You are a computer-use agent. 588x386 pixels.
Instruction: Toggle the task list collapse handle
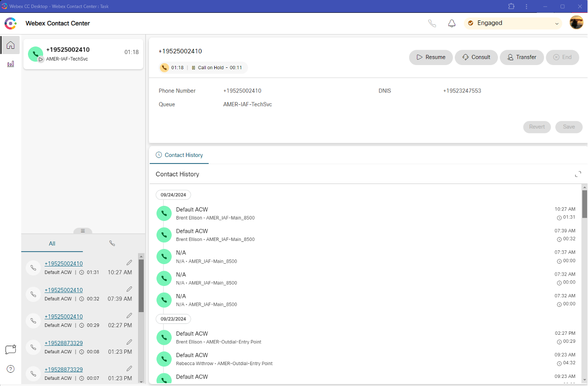(83, 231)
